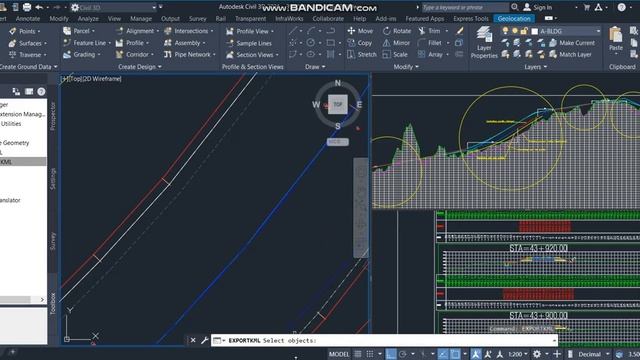The width and height of the screenshot is (640, 360).
Task: Click the Array tool
Action: coord(430,55)
